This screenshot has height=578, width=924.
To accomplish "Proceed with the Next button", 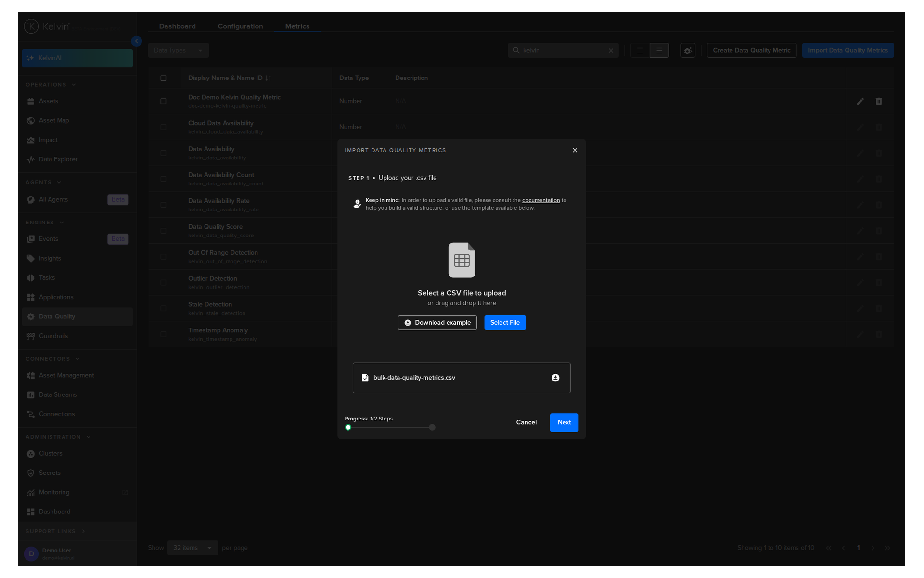I will coord(564,422).
